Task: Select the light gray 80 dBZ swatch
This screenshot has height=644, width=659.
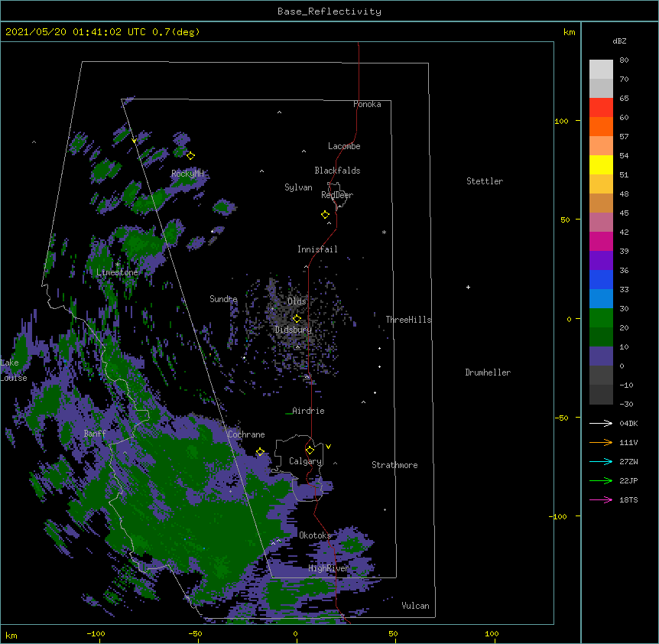Action: [601, 70]
